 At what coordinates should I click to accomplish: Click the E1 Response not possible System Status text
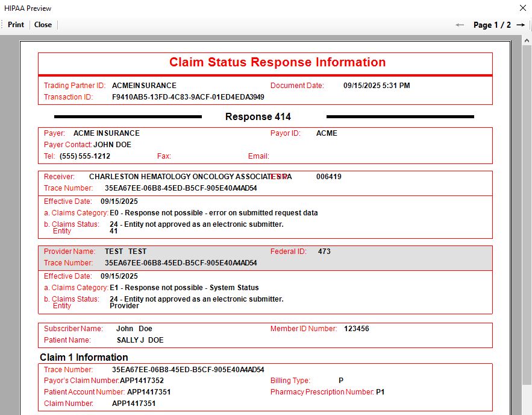click(x=184, y=288)
